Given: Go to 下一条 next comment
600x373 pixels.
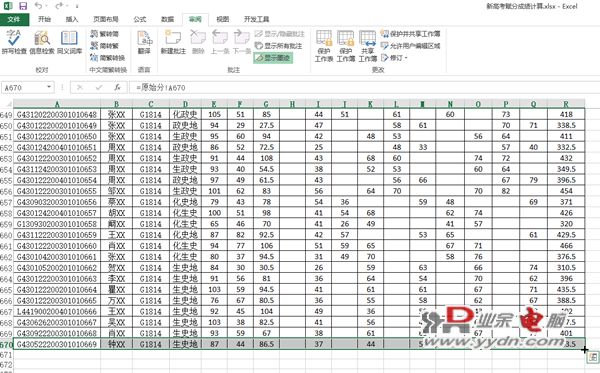Looking at the screenshot, I should pos(242,42).
